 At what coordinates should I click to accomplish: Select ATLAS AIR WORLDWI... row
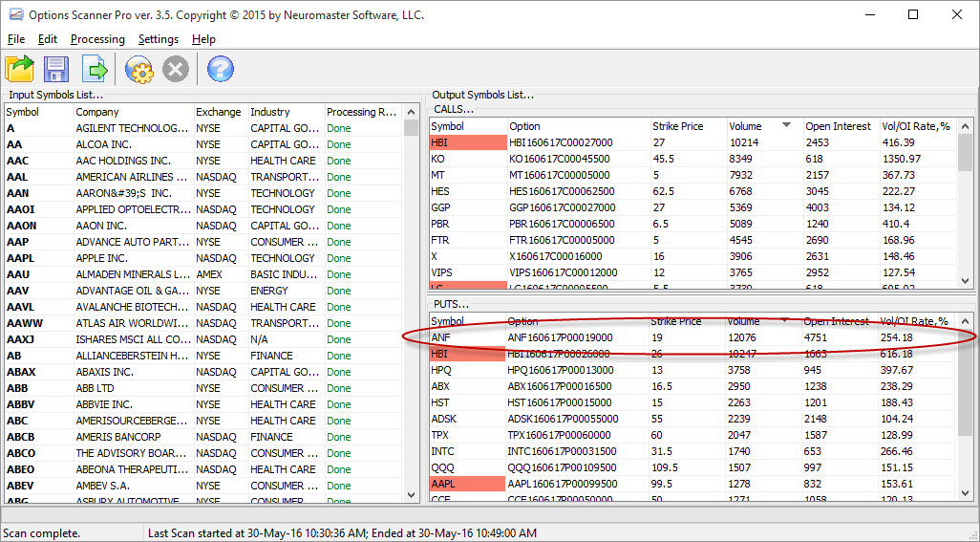(x=203, y=323)
